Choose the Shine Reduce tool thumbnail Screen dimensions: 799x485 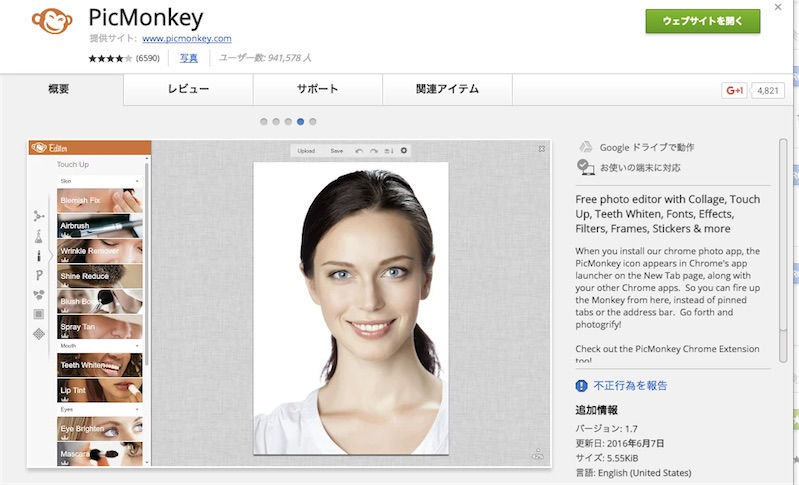(x=100, y=276)
